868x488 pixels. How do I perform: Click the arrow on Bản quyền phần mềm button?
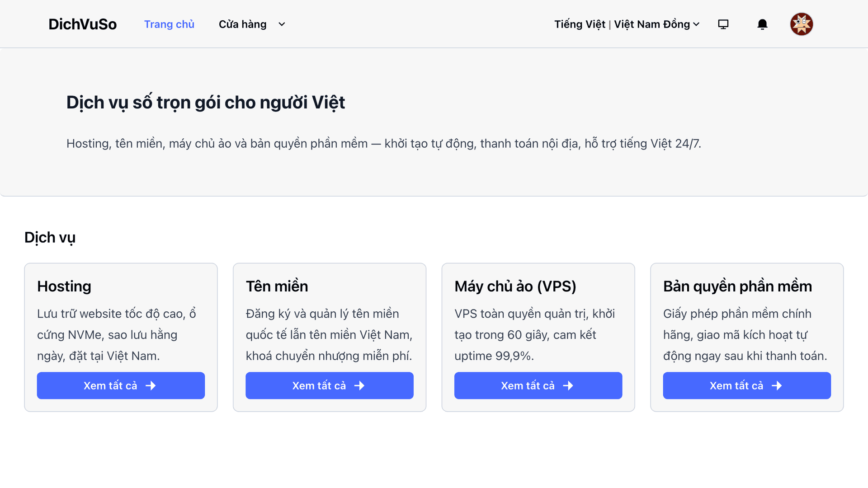(x=777, y=385)
